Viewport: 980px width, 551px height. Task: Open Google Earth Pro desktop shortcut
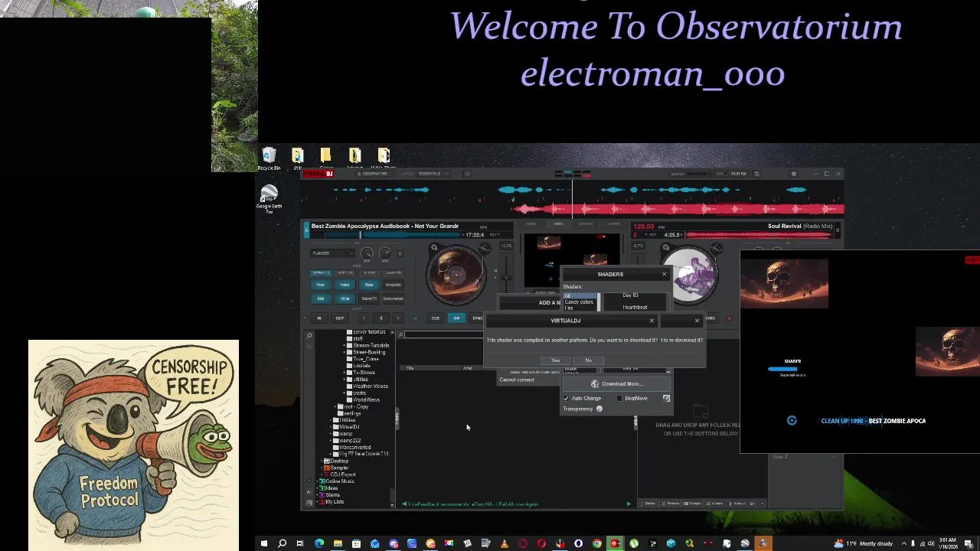[x=269, y=199]
